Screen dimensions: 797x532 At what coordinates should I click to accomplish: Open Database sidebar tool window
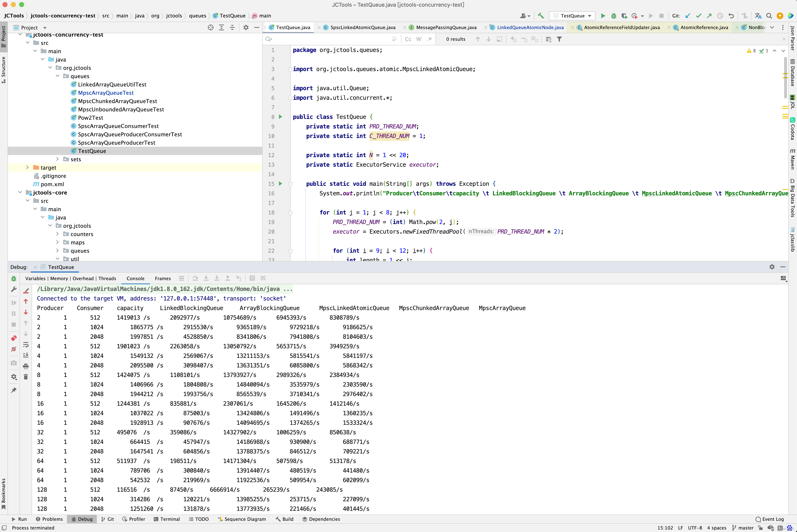(x=793, y=73)
